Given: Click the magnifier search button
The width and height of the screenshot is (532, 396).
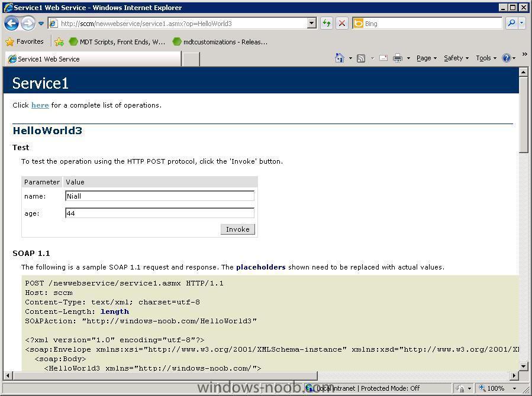Looking at the screenshot, I should 511,23.
